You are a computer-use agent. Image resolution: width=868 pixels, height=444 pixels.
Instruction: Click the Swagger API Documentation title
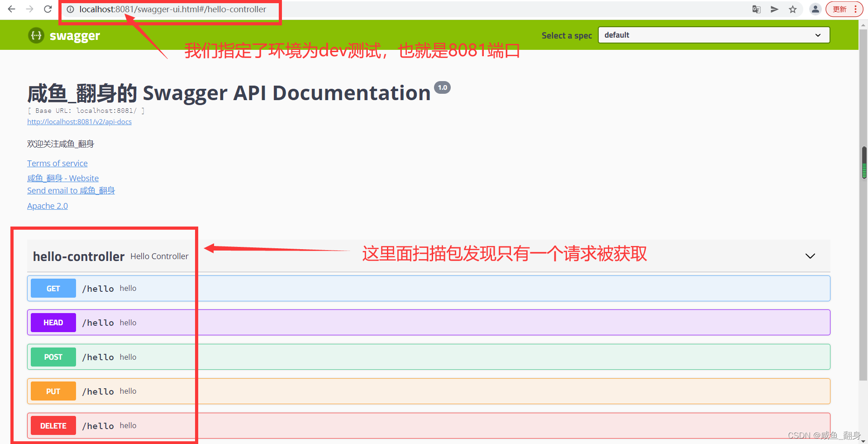(229, 93)
